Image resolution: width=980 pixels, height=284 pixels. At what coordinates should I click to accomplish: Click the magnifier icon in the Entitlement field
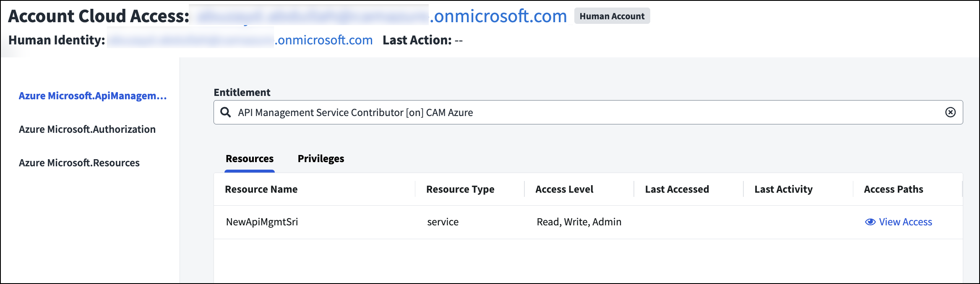tap(226, 112)
